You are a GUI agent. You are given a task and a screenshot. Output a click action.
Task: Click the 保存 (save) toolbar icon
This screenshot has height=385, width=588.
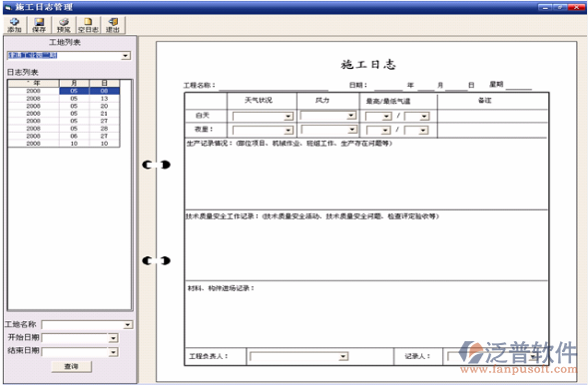(x=39, y=25)
